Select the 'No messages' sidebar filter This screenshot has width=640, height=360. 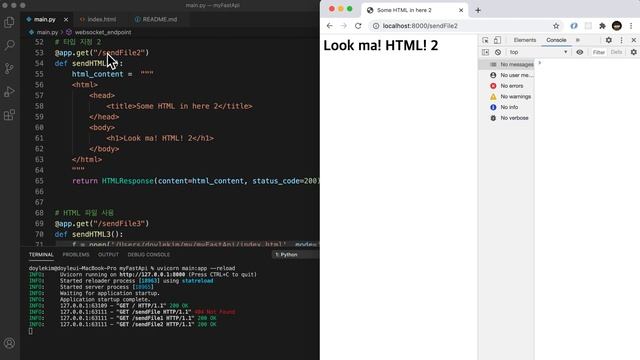[506, 64]
